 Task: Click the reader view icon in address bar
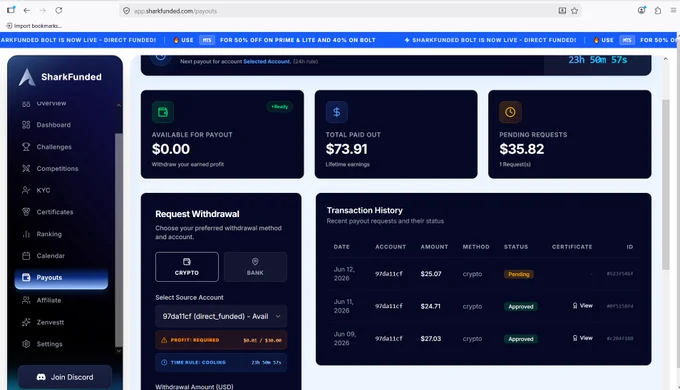(x=562, y=11)
